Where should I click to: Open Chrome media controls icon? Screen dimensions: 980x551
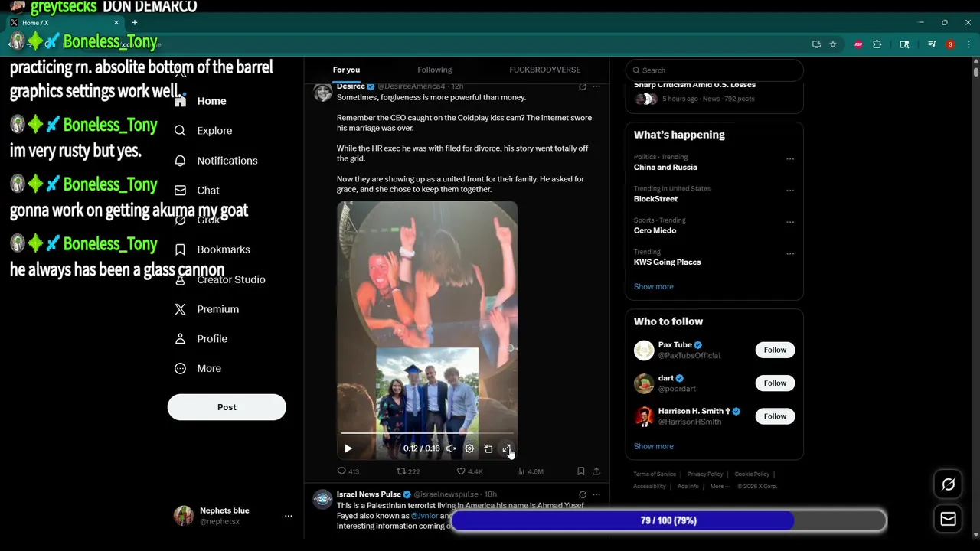932,44
